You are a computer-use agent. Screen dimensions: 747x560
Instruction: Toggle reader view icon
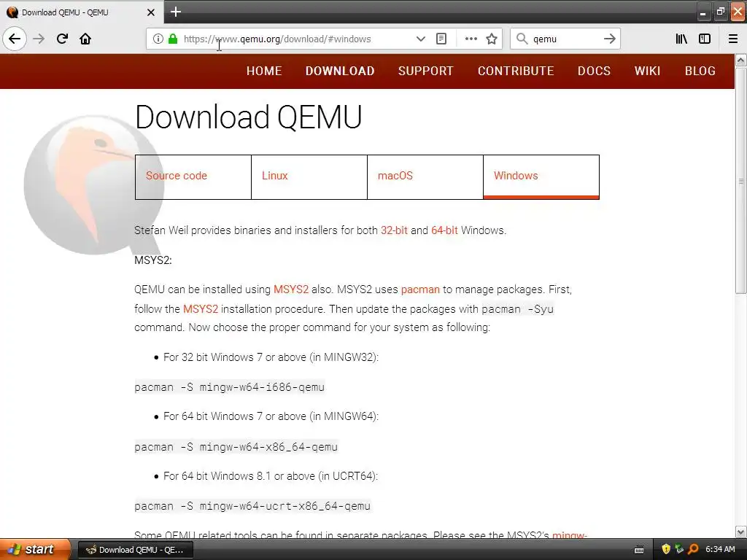coord(441,39)
